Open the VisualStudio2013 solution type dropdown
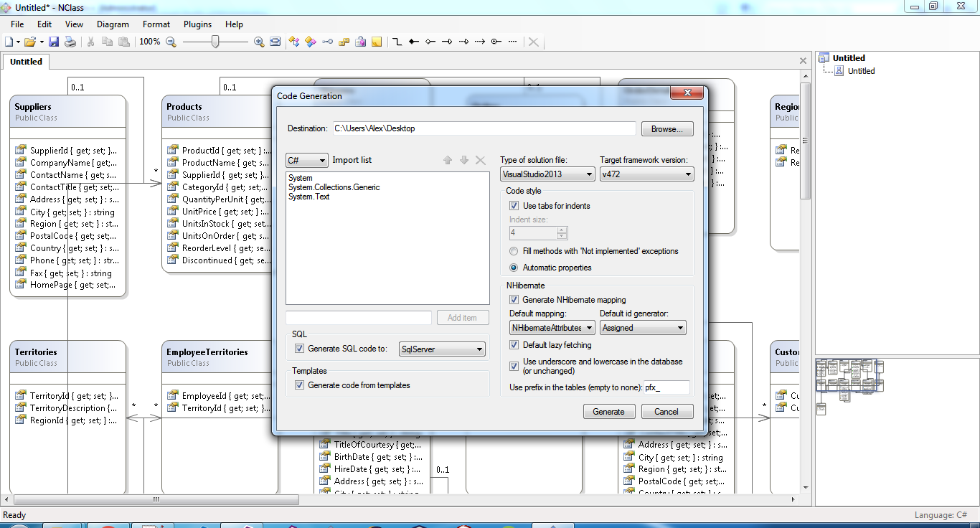The width and height of the screenshot is (980, 528). coord(547,174)
